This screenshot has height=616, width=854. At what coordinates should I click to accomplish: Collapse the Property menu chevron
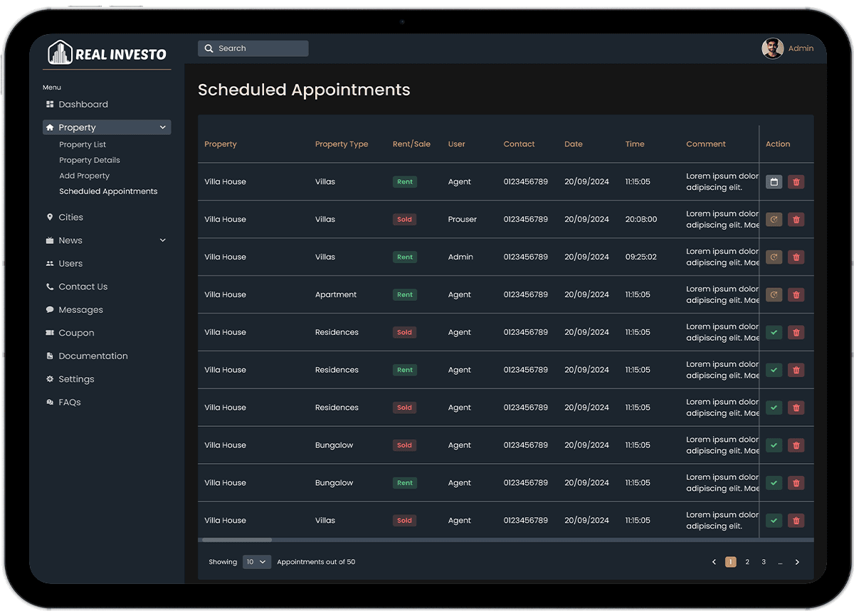(163, 128)
